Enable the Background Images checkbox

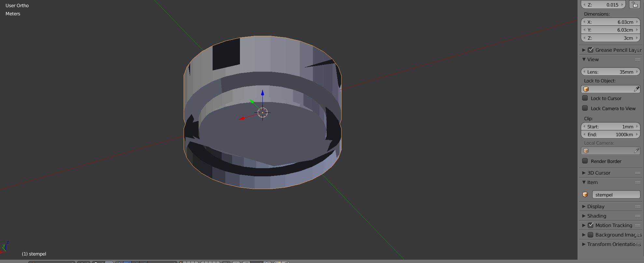click(x=591, y=235)
